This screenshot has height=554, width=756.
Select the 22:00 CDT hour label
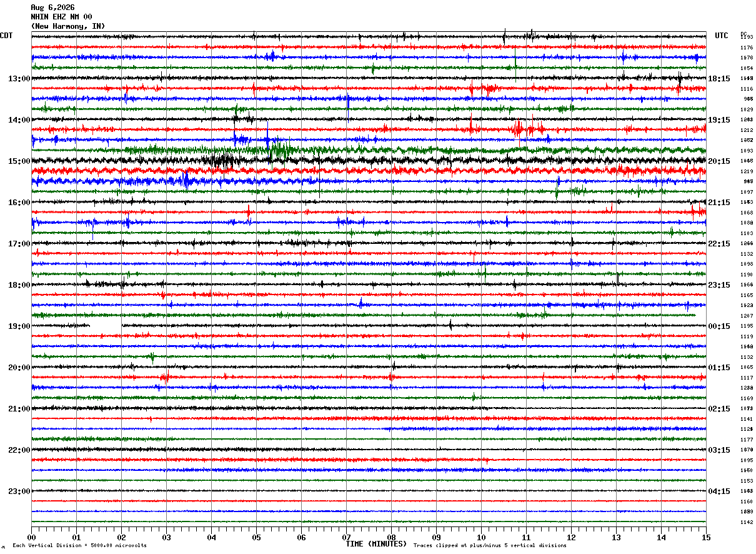click(19, 450)
